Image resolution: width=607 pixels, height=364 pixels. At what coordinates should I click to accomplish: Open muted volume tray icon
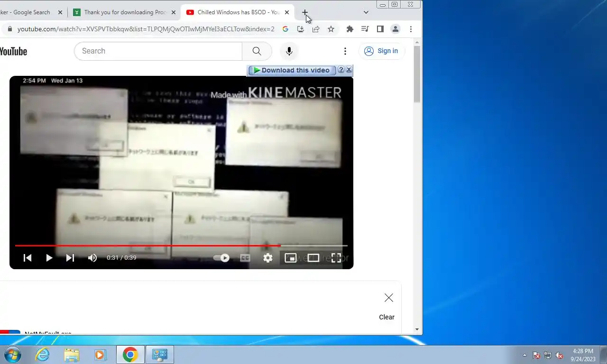pos(559,355)
